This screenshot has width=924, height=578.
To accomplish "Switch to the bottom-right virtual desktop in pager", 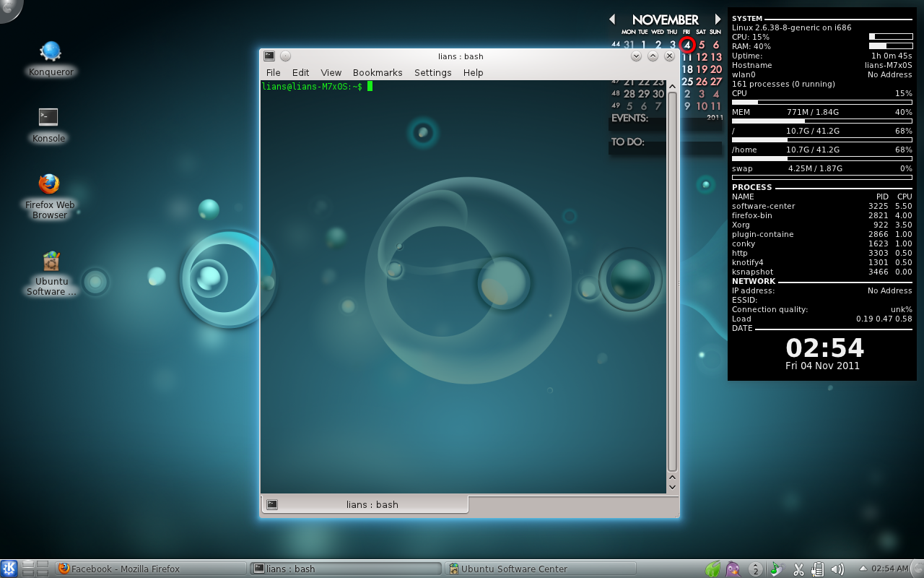I will (42, 573).
